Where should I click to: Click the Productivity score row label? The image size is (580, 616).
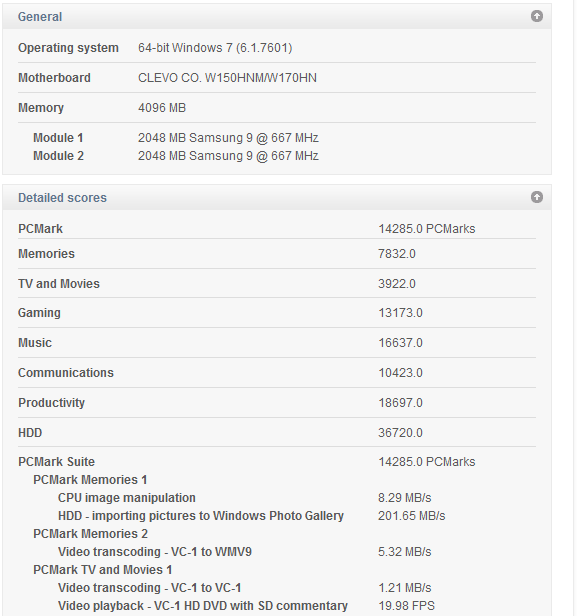click(51, 403)
